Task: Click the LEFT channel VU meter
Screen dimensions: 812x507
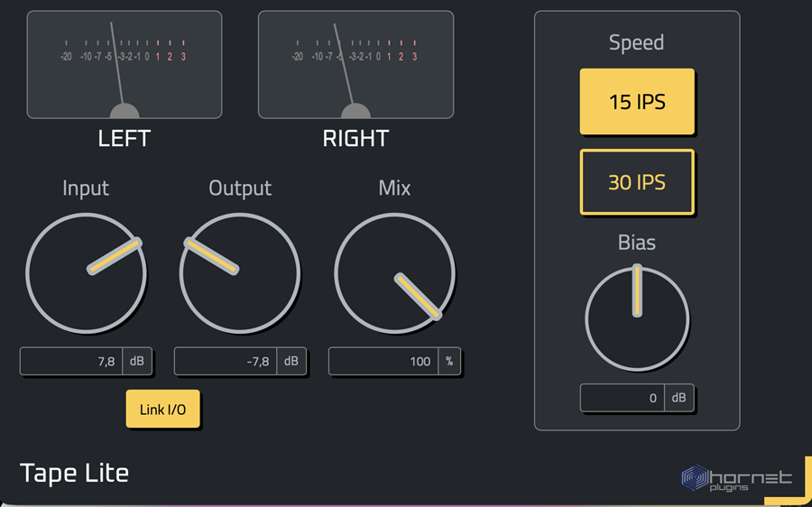Action: point(125,65)
